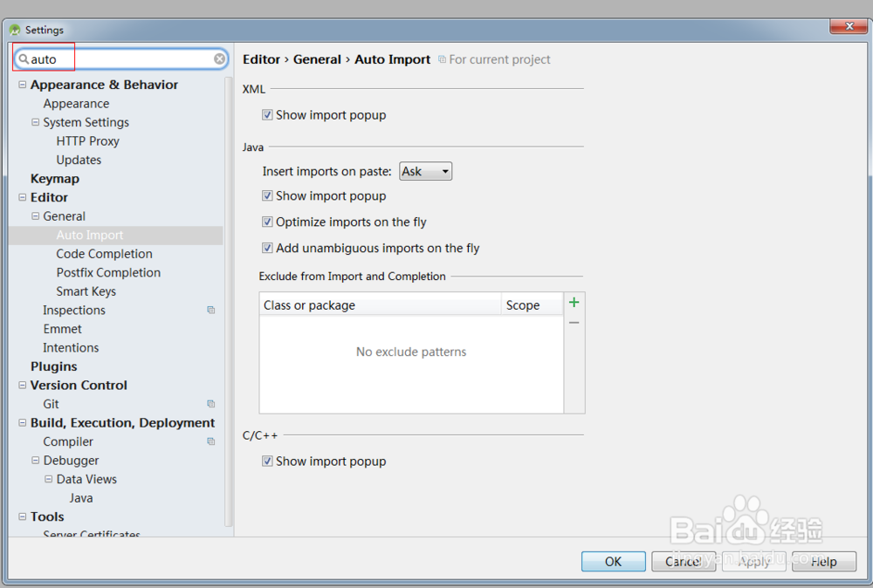Collapse the Debugger tree node
Viewport: 873px width, 588px height.
tap(35, 460)
